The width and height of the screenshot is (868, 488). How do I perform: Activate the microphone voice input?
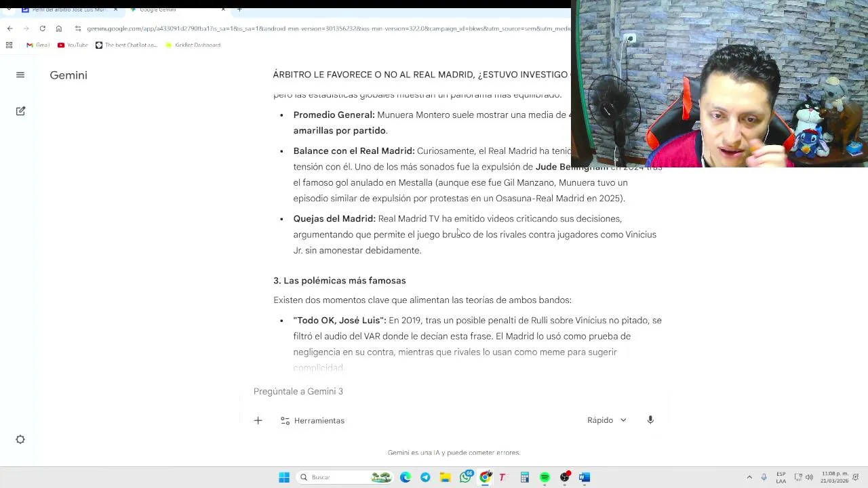[650, 420]
